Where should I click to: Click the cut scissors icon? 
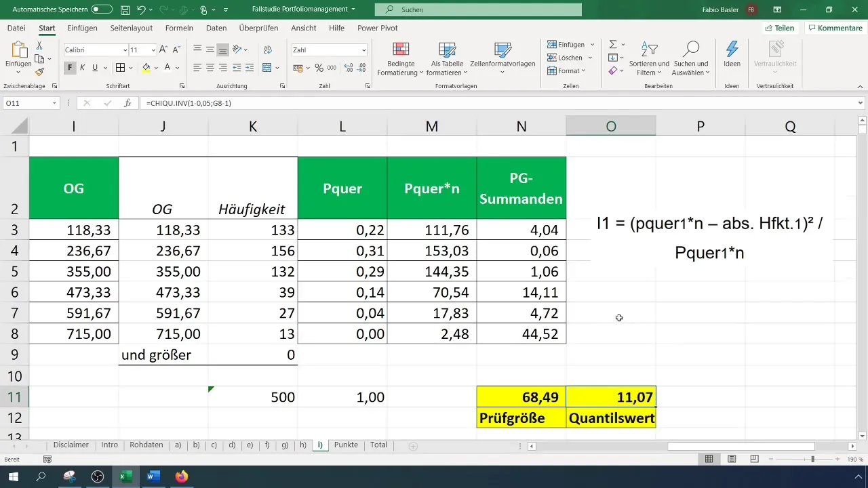pyautogui.click(x=39, y=45)
